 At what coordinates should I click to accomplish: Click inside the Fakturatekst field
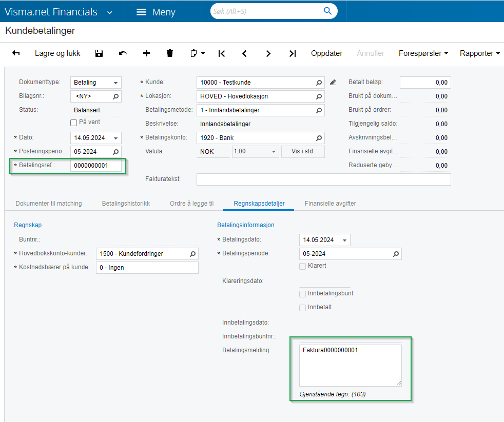point(323,179)
